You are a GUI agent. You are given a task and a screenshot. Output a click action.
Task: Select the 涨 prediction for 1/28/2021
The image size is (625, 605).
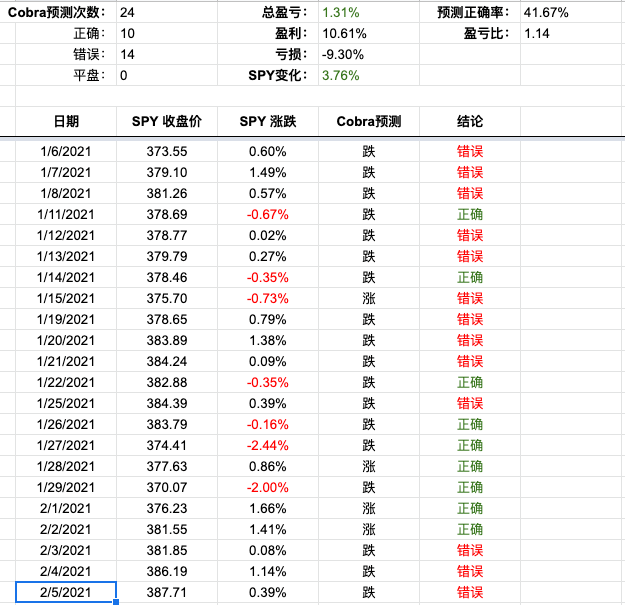(x=369, y=466)
